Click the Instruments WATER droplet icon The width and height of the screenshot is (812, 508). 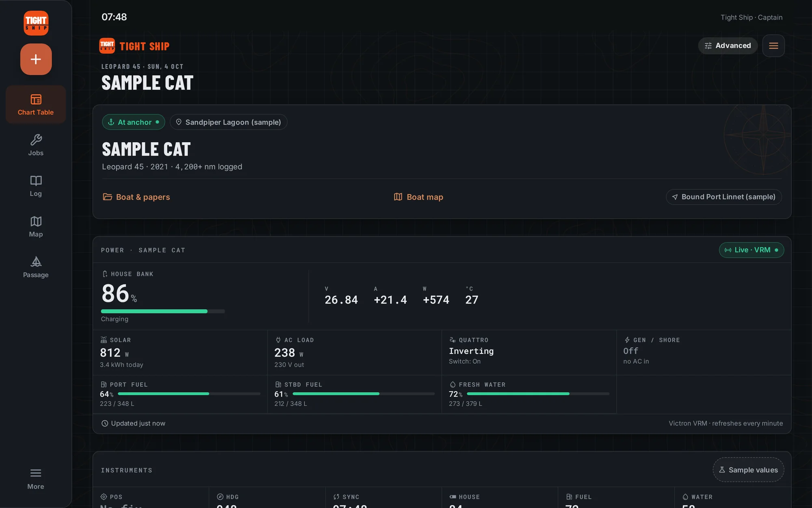(x=685, y=497)
